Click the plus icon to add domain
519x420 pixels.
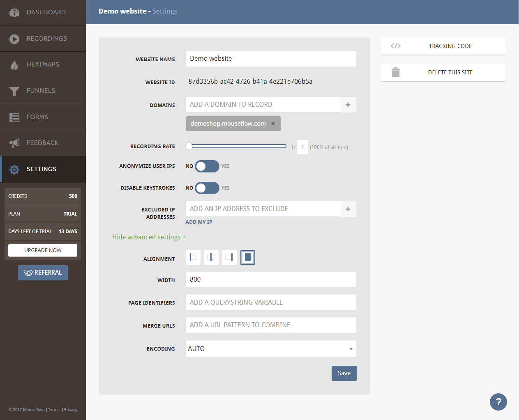pyautogui.click(x=348, y=105)
